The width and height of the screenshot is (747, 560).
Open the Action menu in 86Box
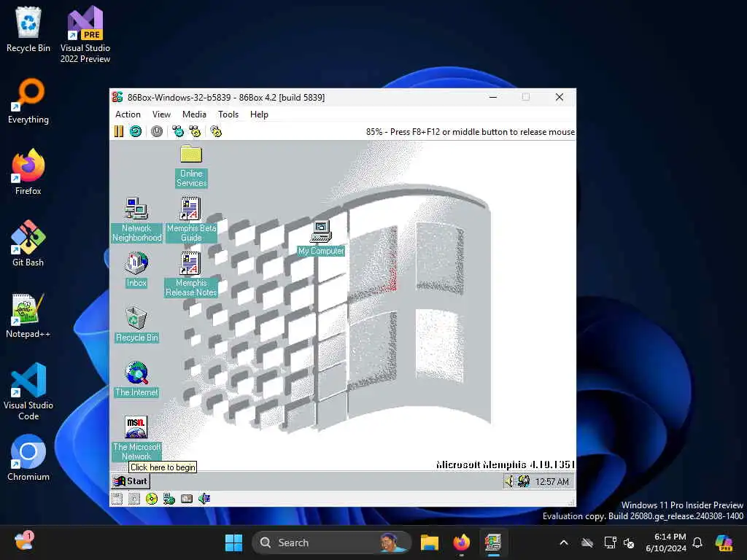pos(128,114)
